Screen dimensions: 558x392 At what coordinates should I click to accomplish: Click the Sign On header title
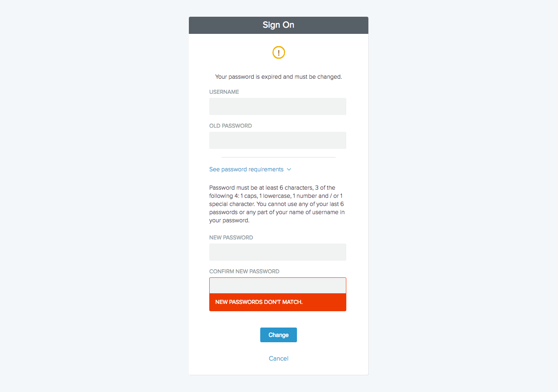coord(279,25)
